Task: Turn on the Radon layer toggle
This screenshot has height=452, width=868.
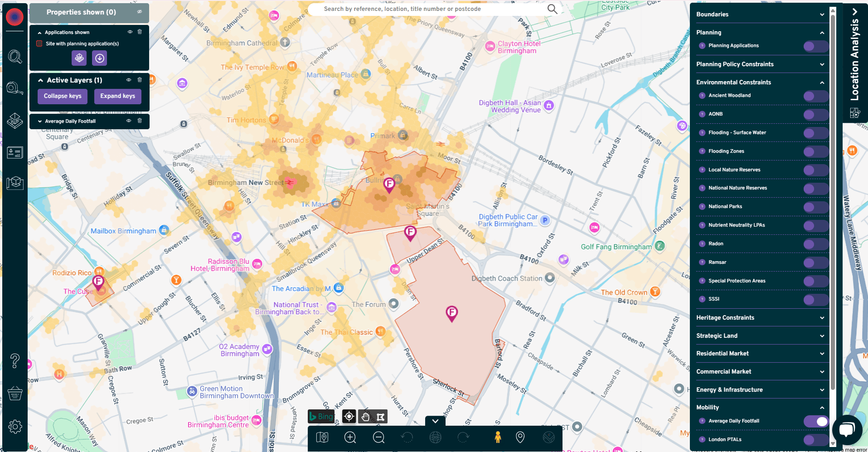Action: (816, 244)
